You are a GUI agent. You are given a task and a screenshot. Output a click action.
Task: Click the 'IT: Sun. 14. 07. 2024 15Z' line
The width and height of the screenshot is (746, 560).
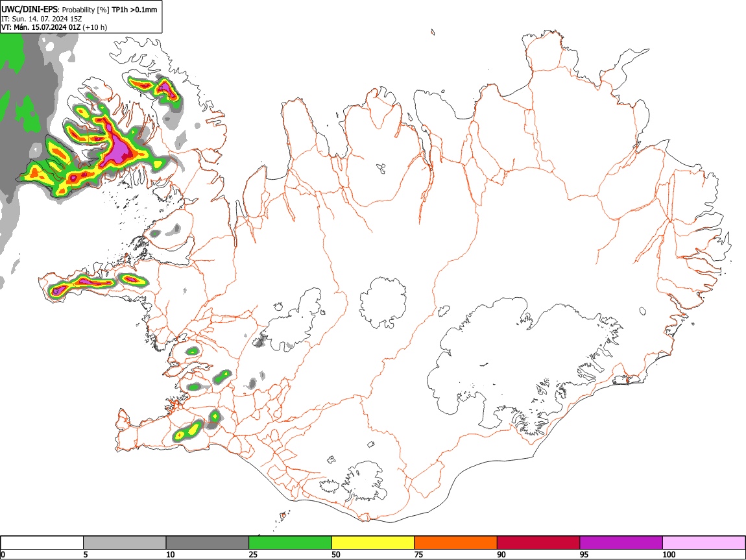coord(42,19)
